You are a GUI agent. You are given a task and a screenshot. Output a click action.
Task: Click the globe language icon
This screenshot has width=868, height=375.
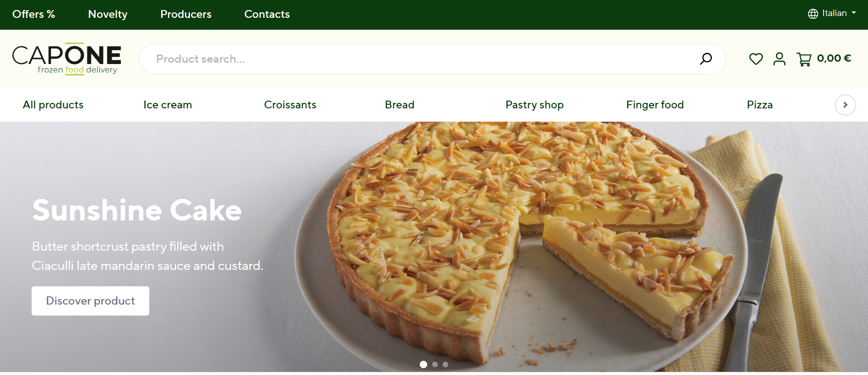[813, 14]
